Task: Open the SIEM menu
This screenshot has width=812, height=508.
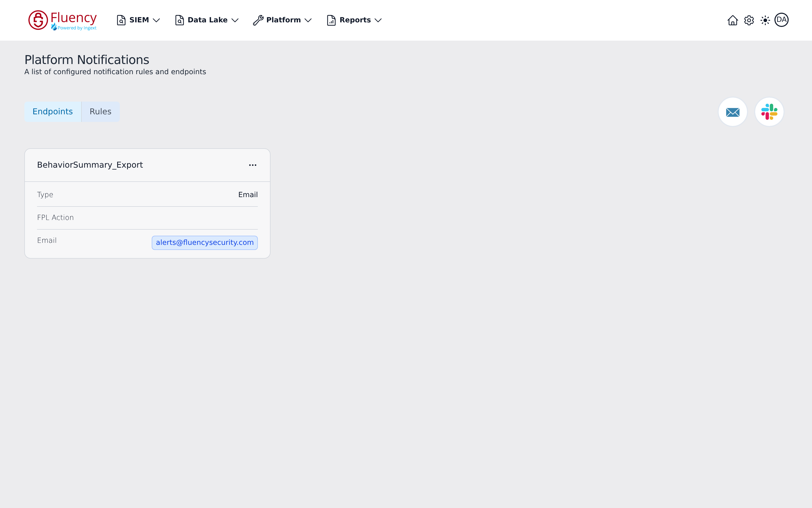Action: coord(138,20)
